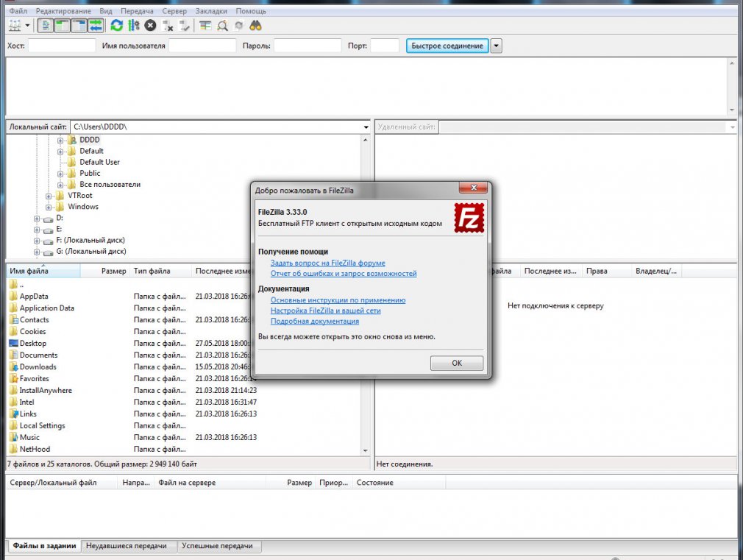The width and height of the screenshot is (743, 560).
Task: Focus the Имя пользователя input field
Action: [202, 46]
